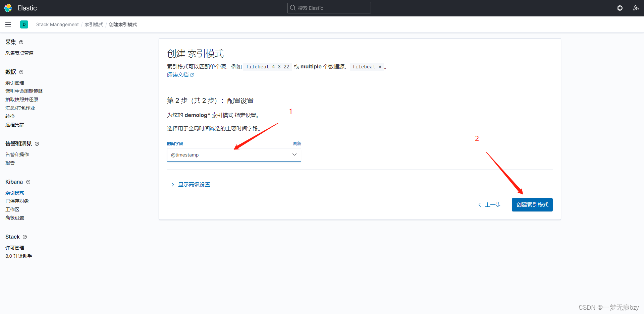Click the 创建索引模式 breadcrumb text
The width and height of the screenshot is (644, 314).
coord(123,24)
